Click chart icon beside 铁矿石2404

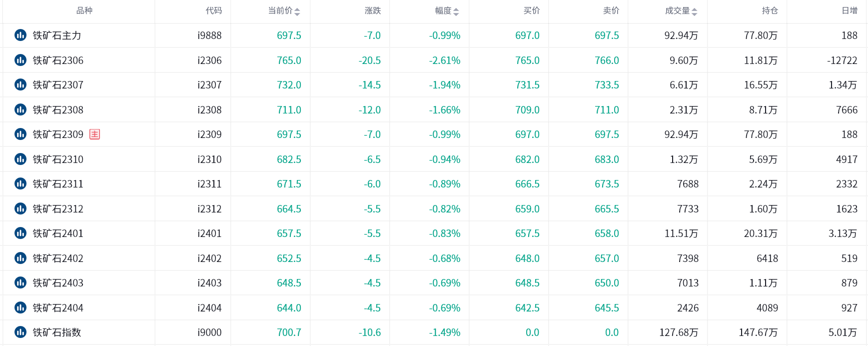[x=20, y=308]
